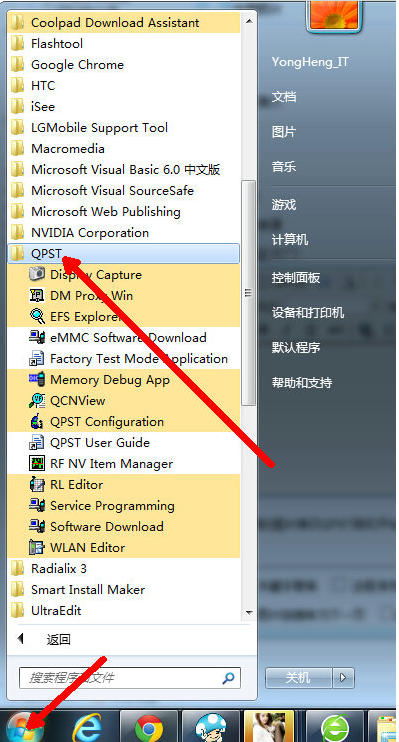Viewport: 399px width, 742px height.
Task: Launch WLAN Editor icon
Action: (x=36, y=548)
